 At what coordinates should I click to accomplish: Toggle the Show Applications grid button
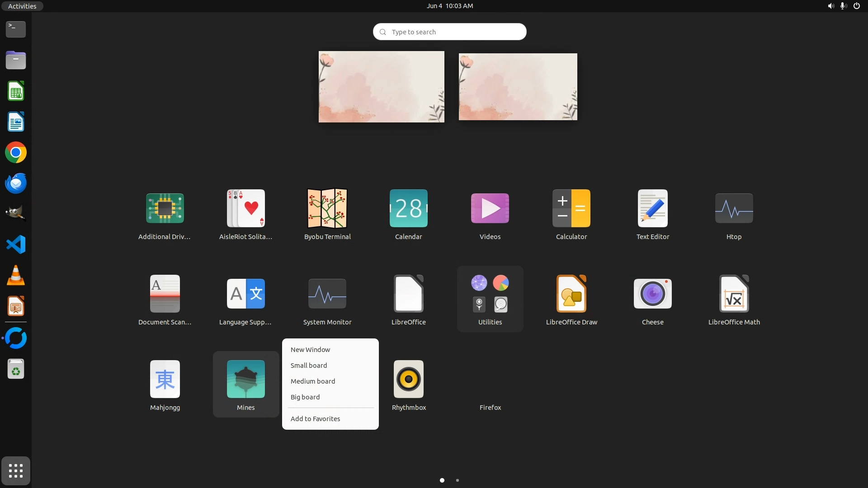(x=16, y=471)
